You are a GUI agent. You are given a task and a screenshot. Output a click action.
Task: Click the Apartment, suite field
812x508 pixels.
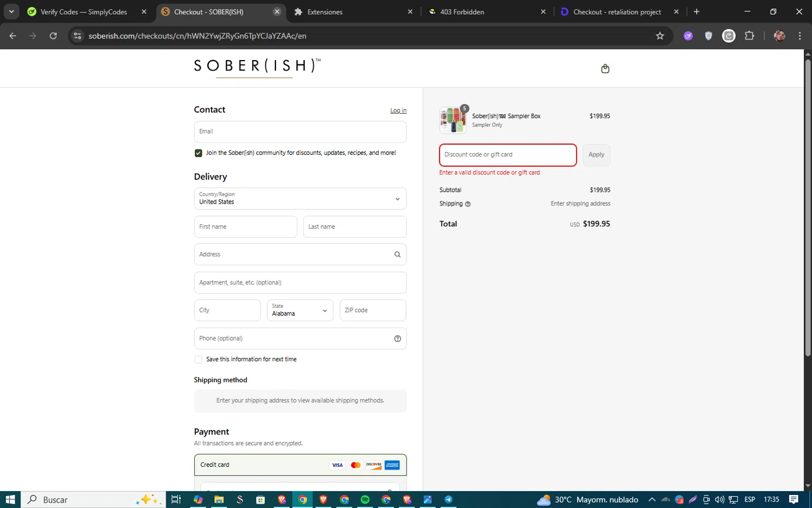(300, 283)
